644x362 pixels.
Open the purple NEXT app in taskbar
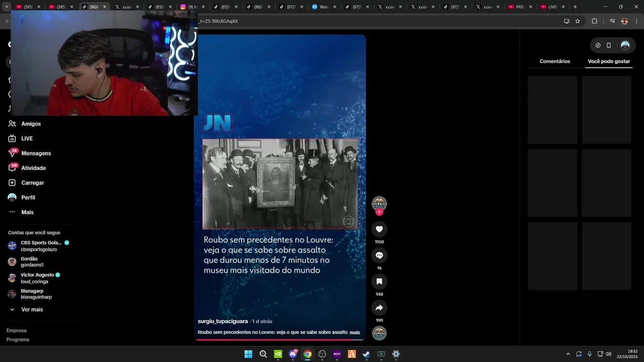coord(337,354)
